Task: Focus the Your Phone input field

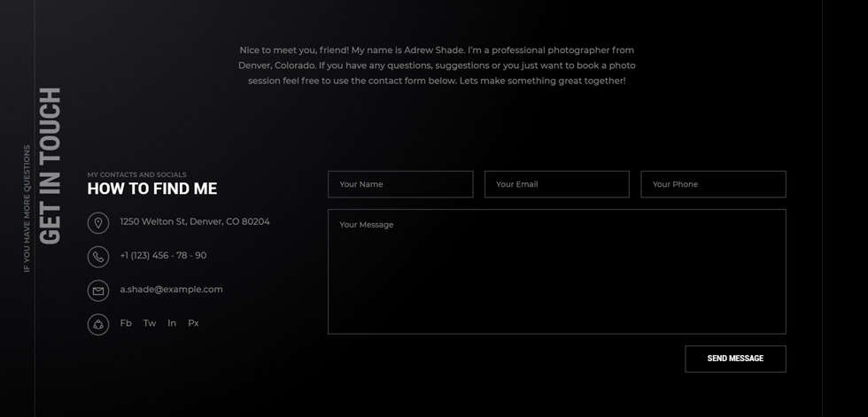Action: click(713, 184)
